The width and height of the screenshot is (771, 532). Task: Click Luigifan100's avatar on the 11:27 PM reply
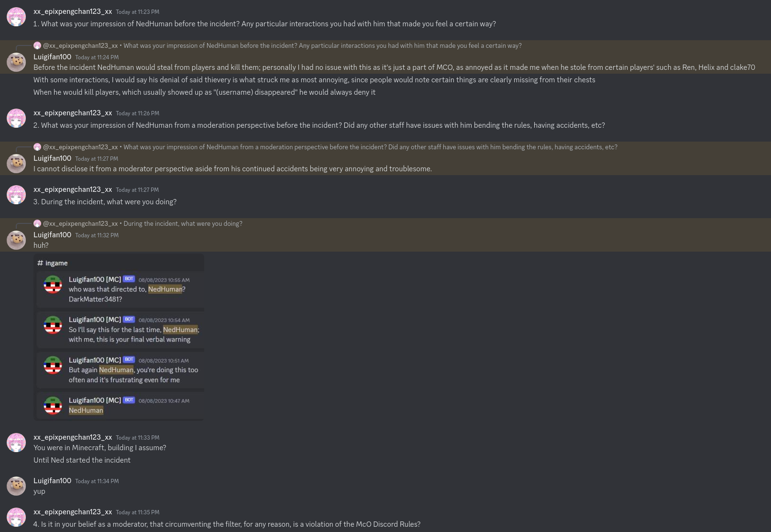pyautogui.click(x=16, y=164)
